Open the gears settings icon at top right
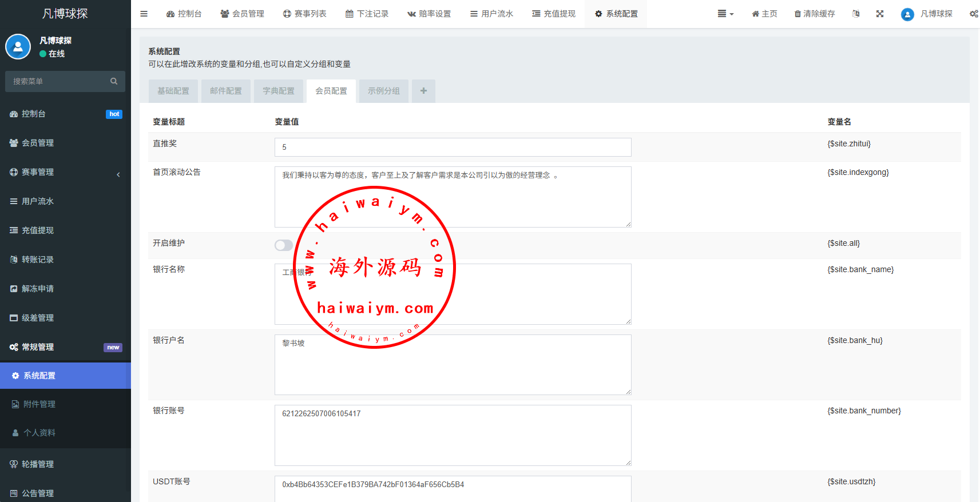The width and height of the screenshot is (980, 502). pyautogui.click(x=973, y=14)
